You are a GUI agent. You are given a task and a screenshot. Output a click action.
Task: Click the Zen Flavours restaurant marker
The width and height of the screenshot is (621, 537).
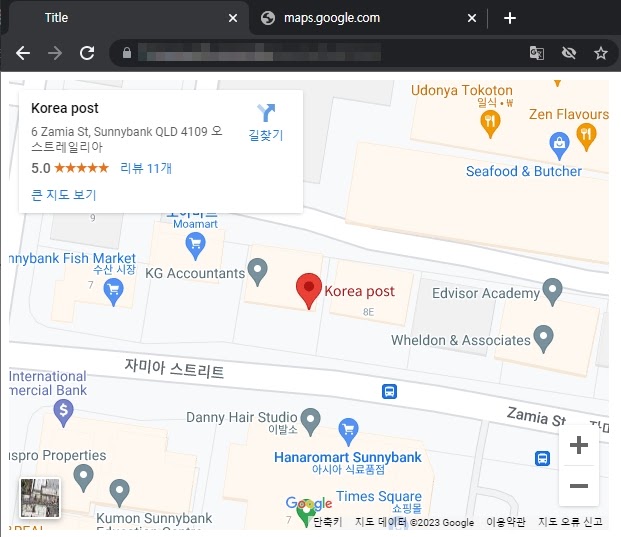coord(586,137)
